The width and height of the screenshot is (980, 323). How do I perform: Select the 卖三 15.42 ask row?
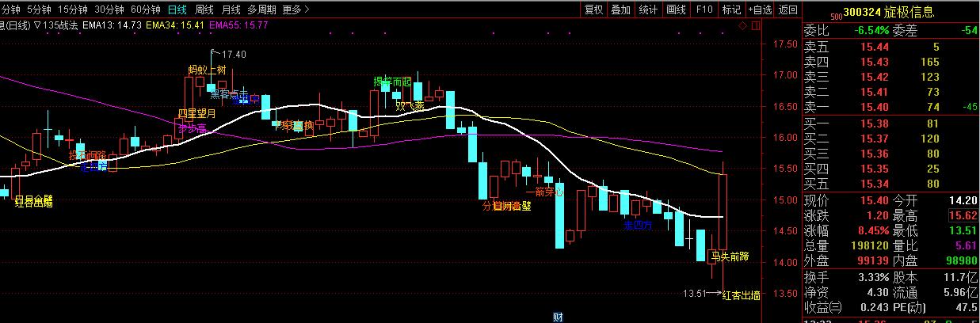[x=891, y=77]
